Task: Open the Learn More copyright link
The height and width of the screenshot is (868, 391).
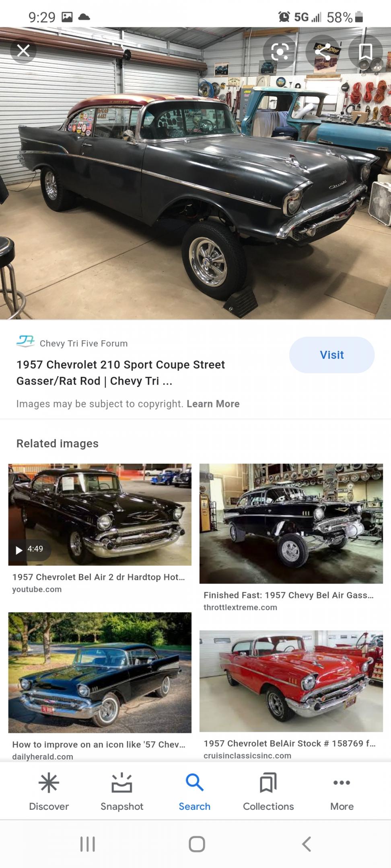Action: tap(213, 403)
